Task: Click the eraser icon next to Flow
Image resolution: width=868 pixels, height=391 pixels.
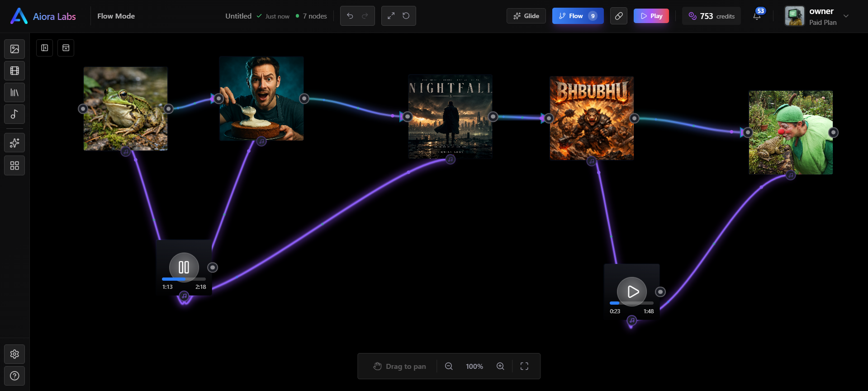Action: pyautogui.click(x=619, y=16)
